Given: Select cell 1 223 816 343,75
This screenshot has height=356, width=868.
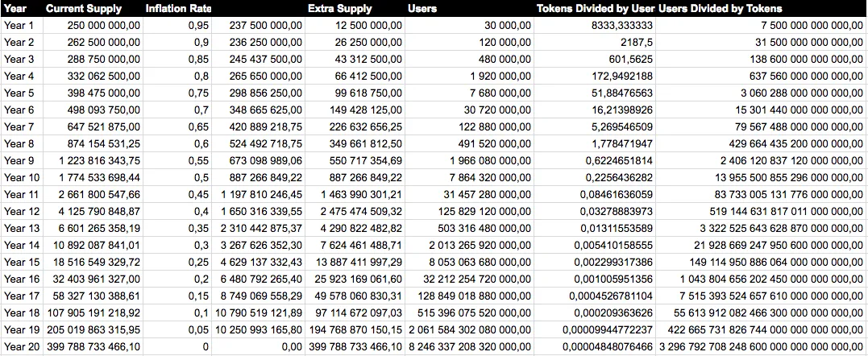Looking at the screenshot, I should click(93, 161).
